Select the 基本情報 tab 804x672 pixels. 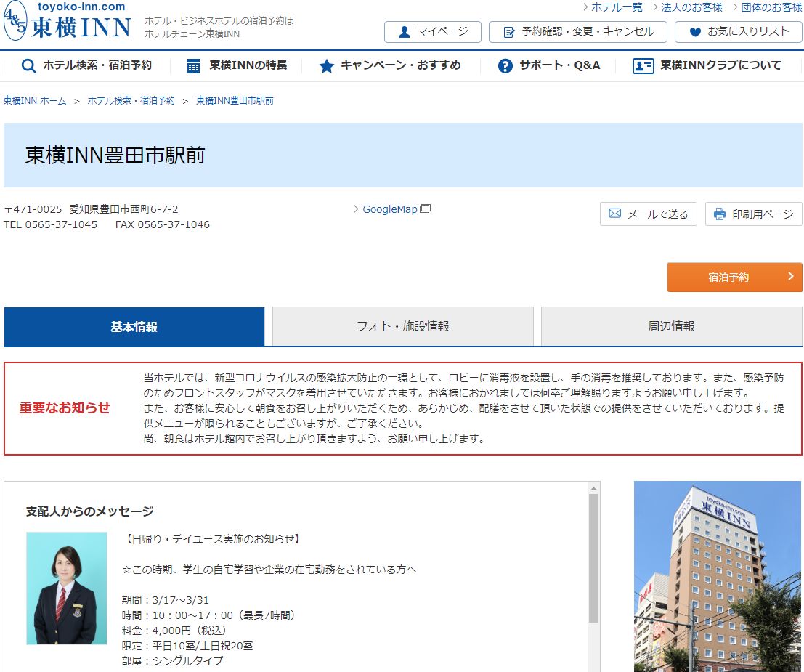134,326
